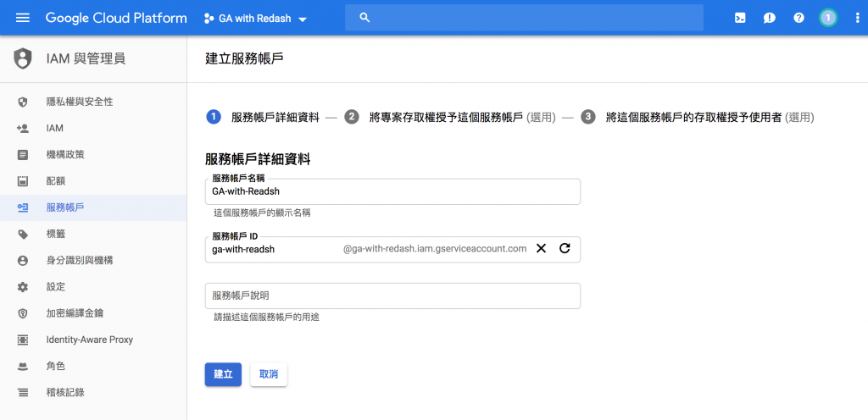The height and width of the screenshot is (420, 868).
Task: Open 加密編譯金鑰 sidebar item
Action: (93, 313)
